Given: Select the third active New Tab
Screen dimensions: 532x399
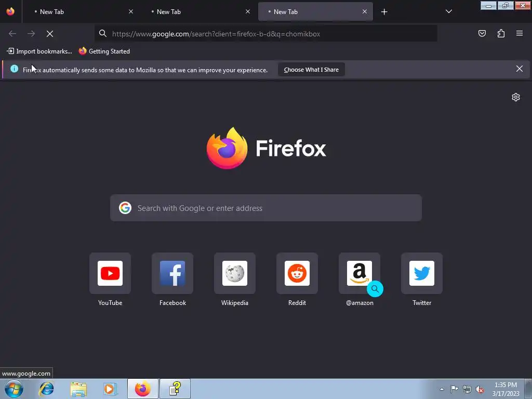Looking at the screenshot, I should tap(315, 11).
